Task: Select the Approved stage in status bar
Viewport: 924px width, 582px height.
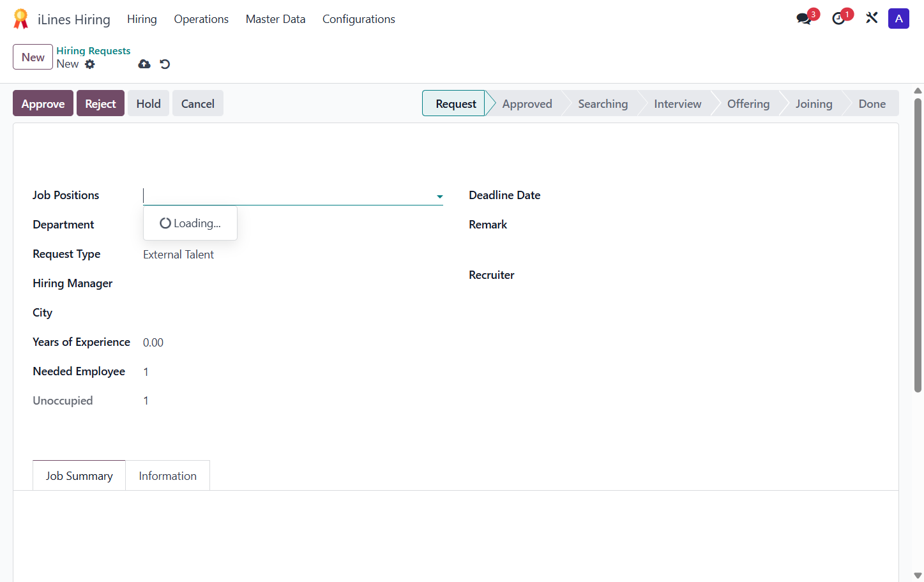Action: (527, 103)
